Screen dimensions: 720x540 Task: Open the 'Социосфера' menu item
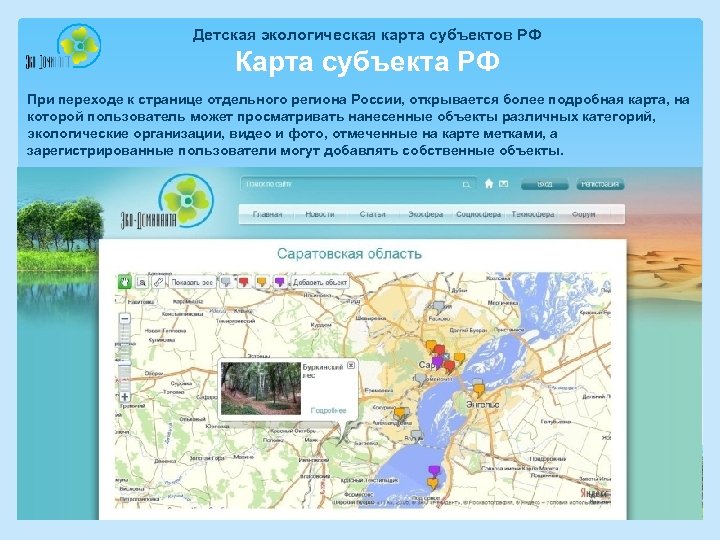tap(478, 214)
